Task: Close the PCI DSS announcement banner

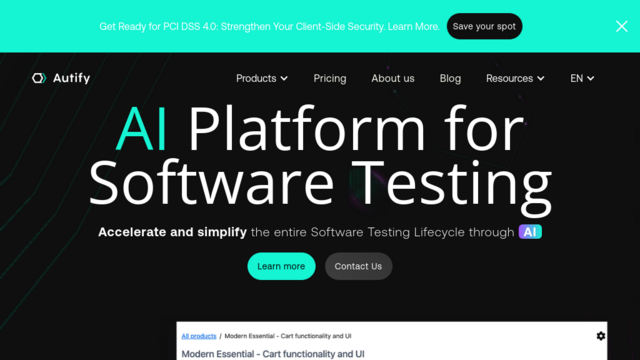Action: 622,26
